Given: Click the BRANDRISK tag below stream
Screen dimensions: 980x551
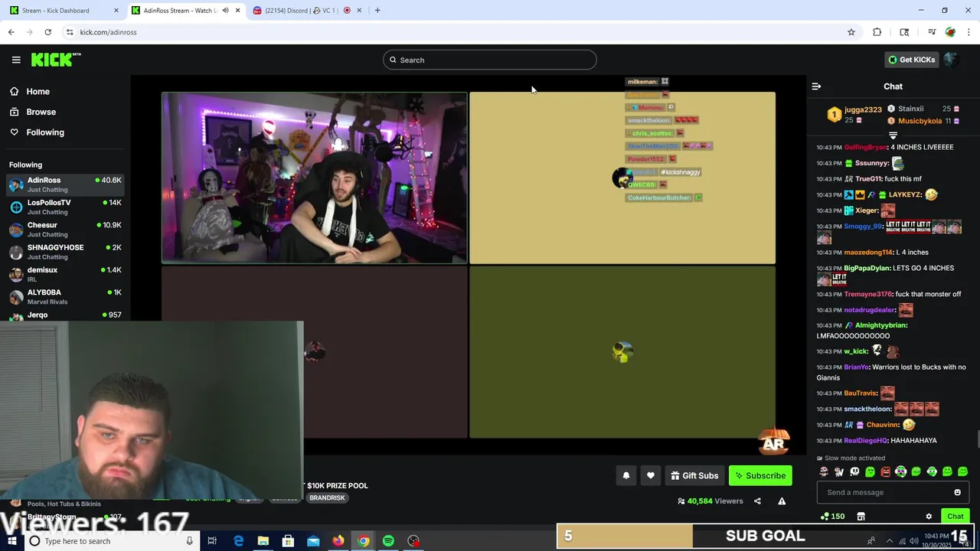Looking at the screenshot, I should click(327, 497).
